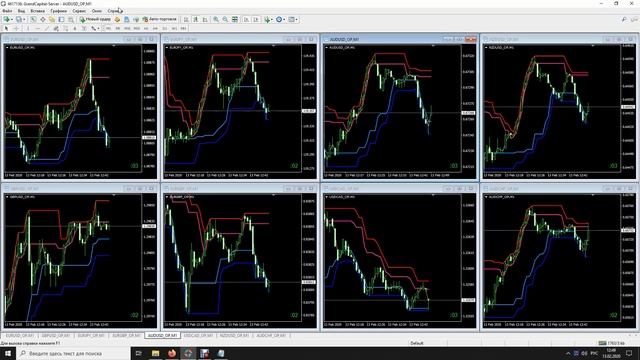Switch to GBPUSD_OP,M1 chart tab

tap(56, 335)
